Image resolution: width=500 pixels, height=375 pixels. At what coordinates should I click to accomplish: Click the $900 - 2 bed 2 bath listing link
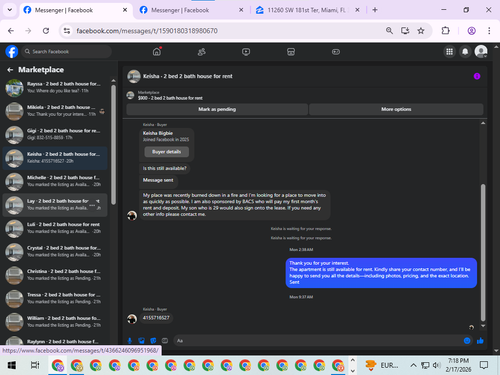pyautogui.click(x=170, y=98)
